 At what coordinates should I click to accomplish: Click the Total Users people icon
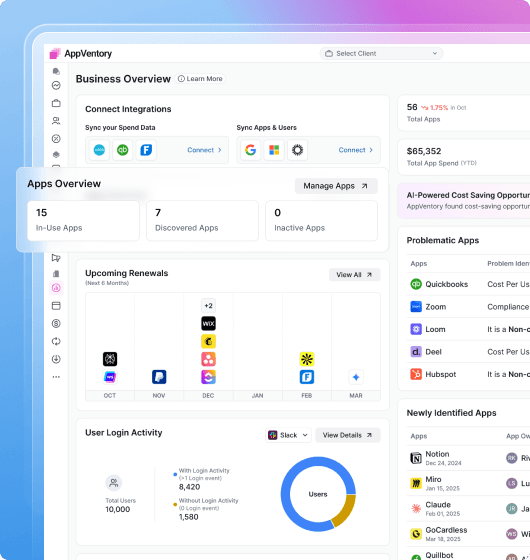coord(114,483)
